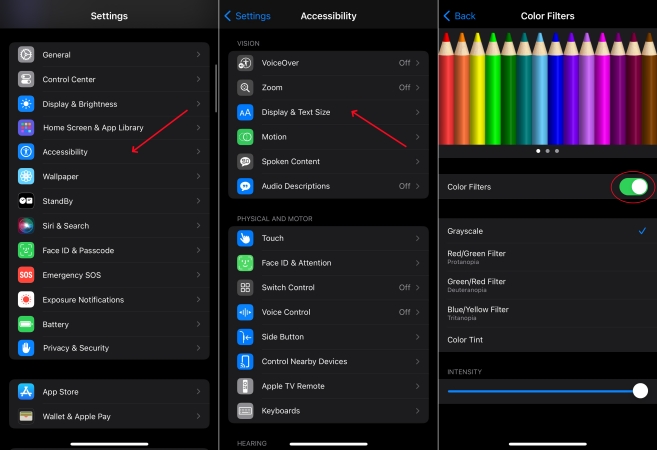Tap the Control Center icon
This screenshot has height=450, width=657.
pyautogui.click(x=26, y=79)
